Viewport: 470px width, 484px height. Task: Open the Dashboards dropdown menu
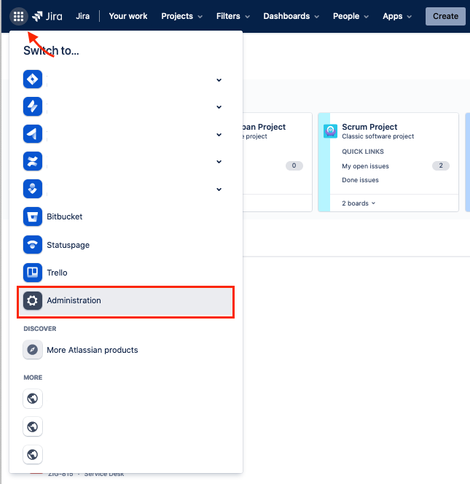[291, 16]
